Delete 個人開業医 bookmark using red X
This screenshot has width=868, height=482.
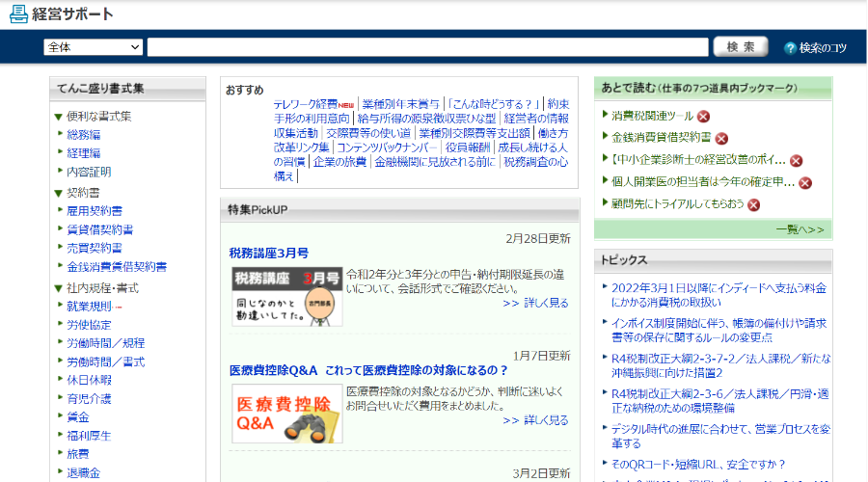(805, 182)
